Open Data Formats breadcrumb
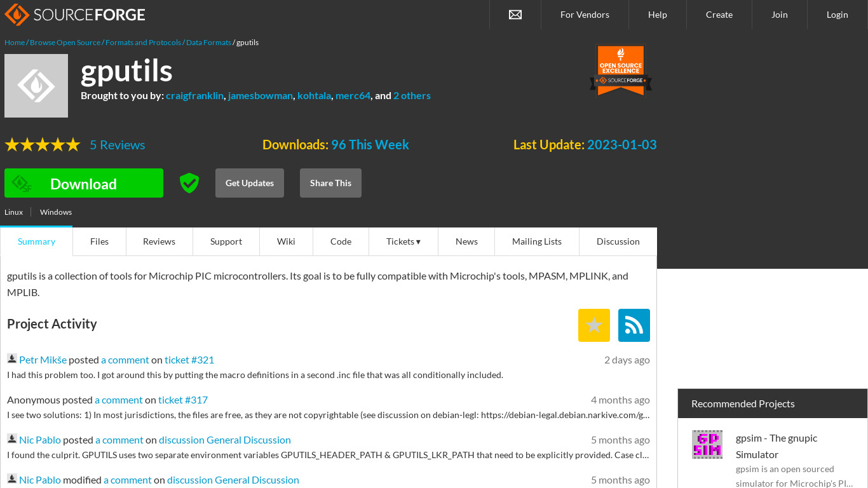Image resolution: width=868 pixels, height=488 pixels. 208,43
